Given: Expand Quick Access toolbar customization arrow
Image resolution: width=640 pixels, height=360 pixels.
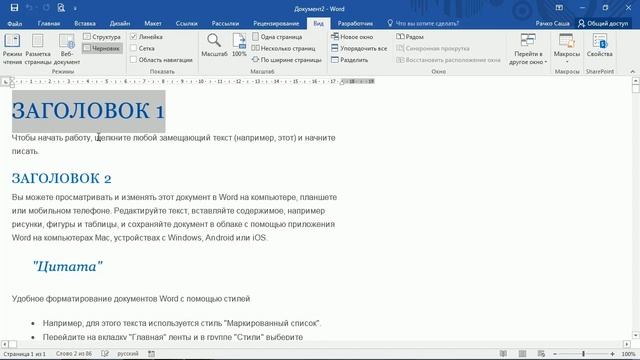Looking at the screenshot, I should [75, 8].
